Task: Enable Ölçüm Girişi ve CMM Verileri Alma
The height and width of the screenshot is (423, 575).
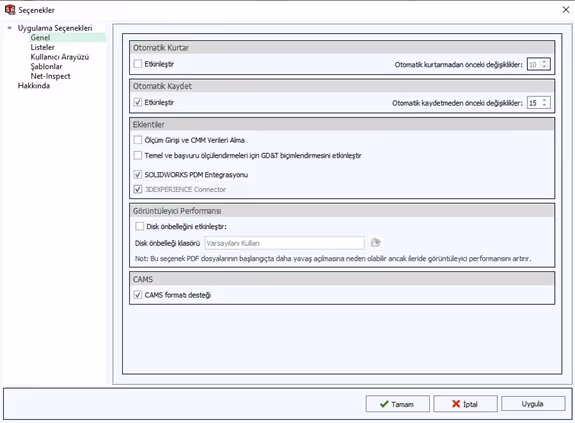Action: [x=138, y=140]
